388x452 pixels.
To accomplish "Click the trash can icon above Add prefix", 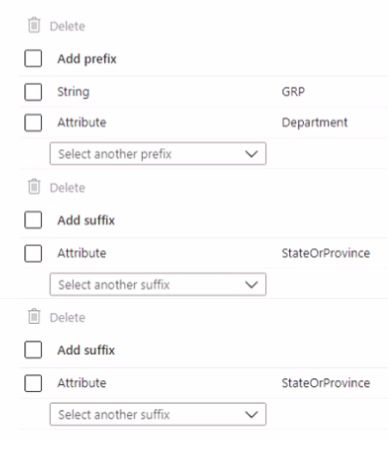I will coord(34,25).
